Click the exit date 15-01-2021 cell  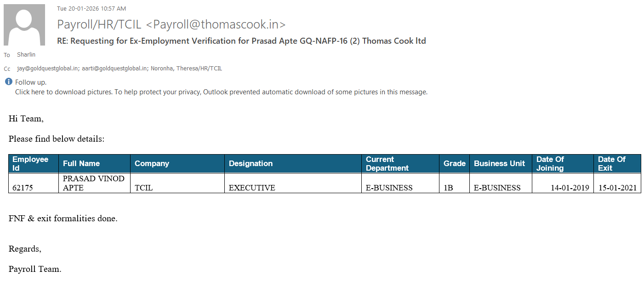point(617,188)
